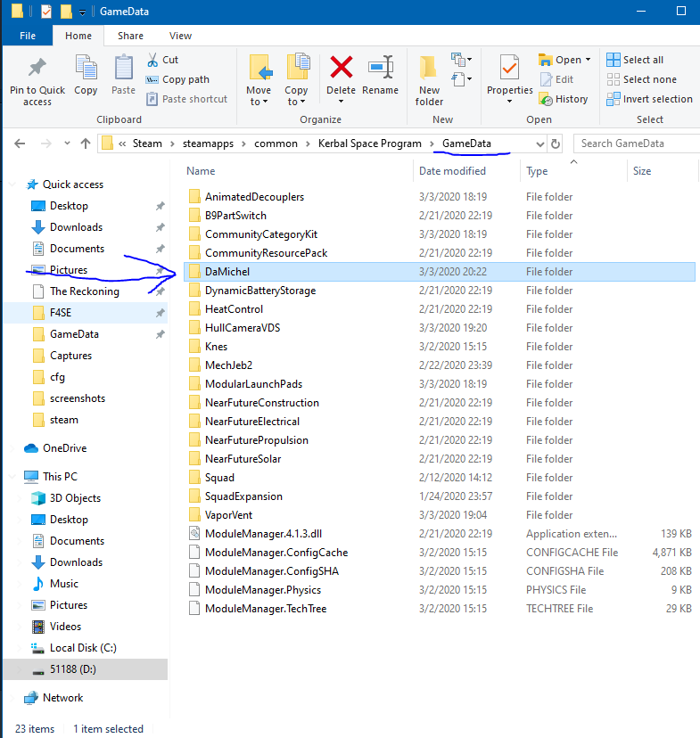Viewport: 700px width, 738px height.
Task: Customize Quick Access Toolbar dropdown
Action: coord(82,12)
